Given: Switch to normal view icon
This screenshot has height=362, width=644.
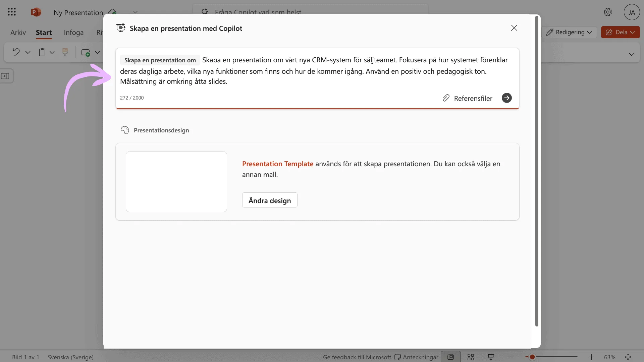Looking at the screenshot, I should coord(450,357).
